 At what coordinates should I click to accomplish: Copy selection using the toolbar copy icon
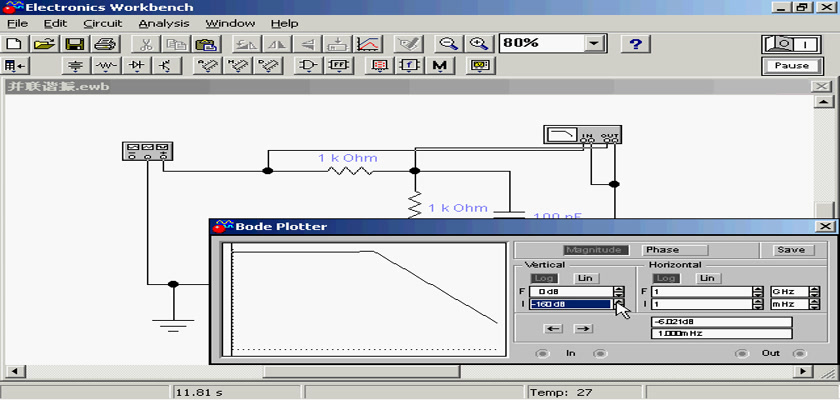tap(174, 44)
